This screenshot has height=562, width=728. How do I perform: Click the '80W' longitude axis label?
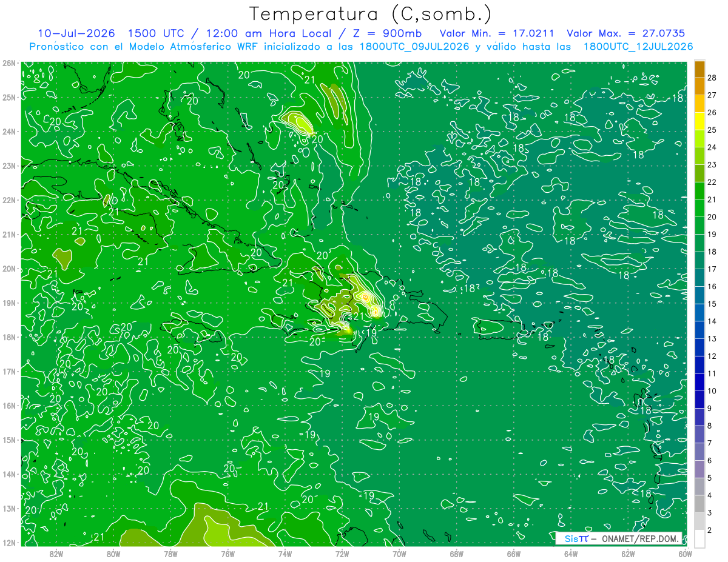[113, 554]
